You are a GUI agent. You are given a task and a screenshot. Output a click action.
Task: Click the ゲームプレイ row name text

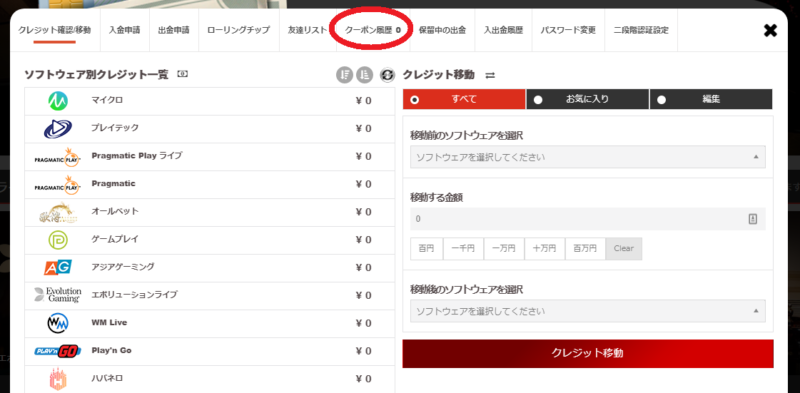(115, 239)
